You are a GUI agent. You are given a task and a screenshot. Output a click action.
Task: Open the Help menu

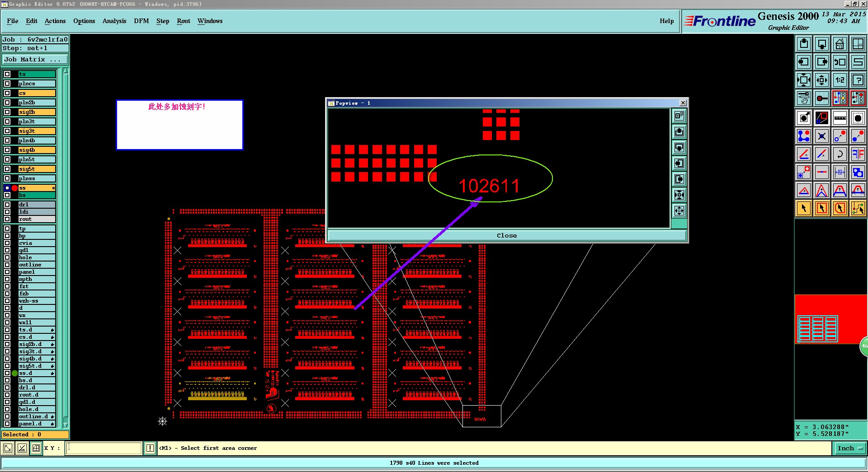click(x=666, y=21)
